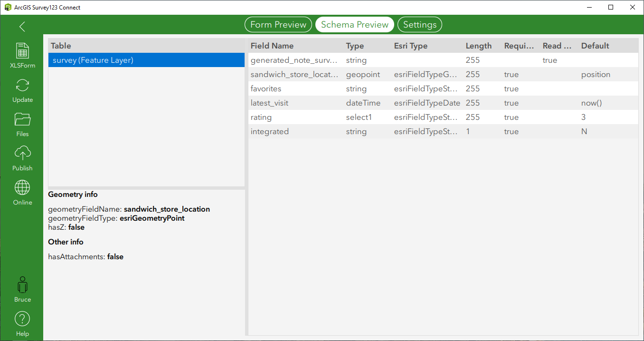Click the read-only true value in generated_note row

pos(550,60)
